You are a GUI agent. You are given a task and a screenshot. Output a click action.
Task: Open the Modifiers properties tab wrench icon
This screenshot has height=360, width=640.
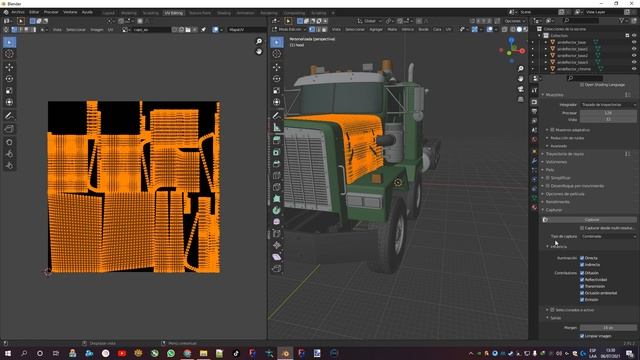coord(534,161)
